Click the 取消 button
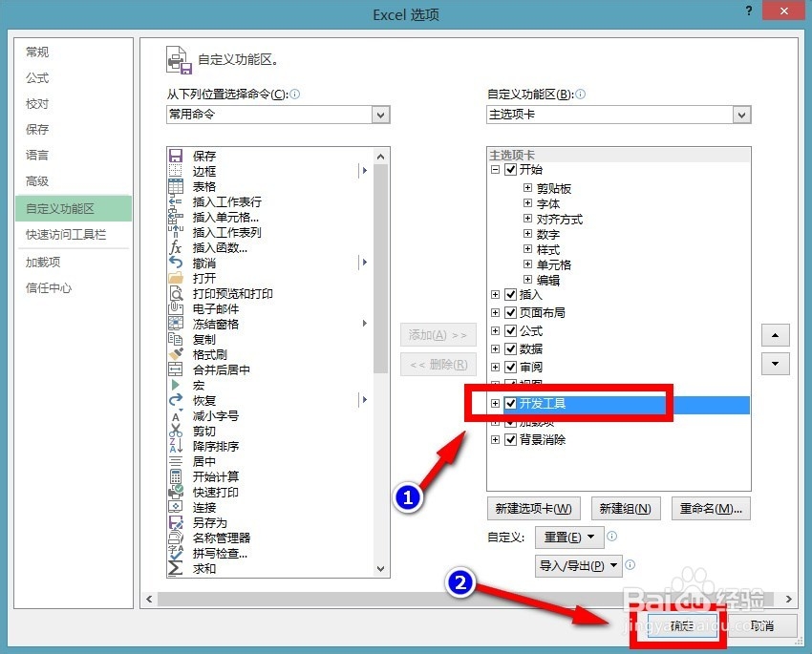Image resolution: width=812 pixels, height=654 pixels. 761,626
